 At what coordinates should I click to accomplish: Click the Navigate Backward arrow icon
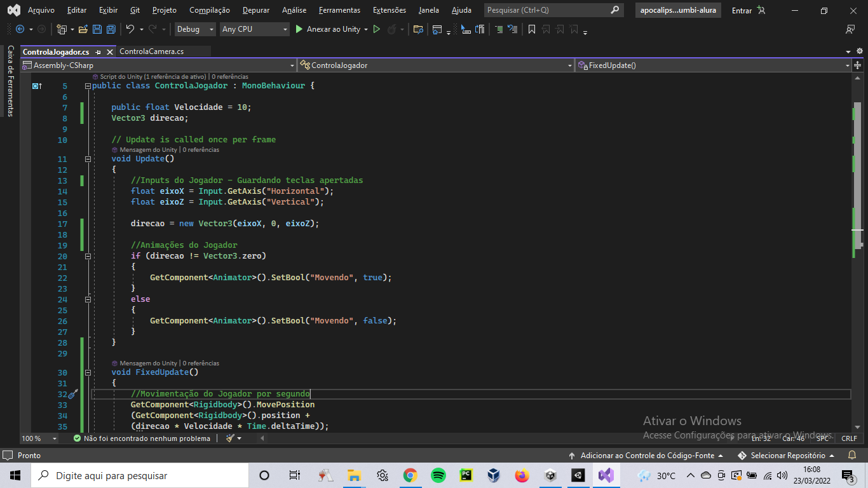point(20,29)
